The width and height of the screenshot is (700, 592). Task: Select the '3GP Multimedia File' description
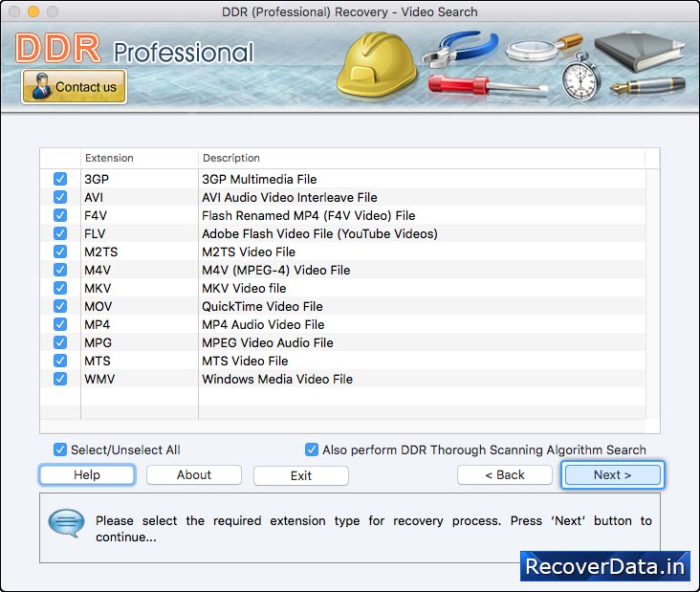[259, 179]
